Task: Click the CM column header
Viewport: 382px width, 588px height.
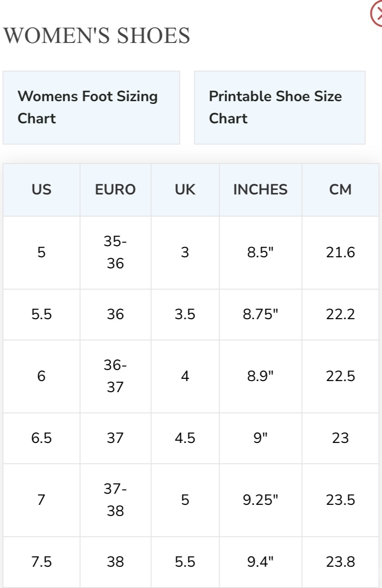Action: (x=340, y=190)
